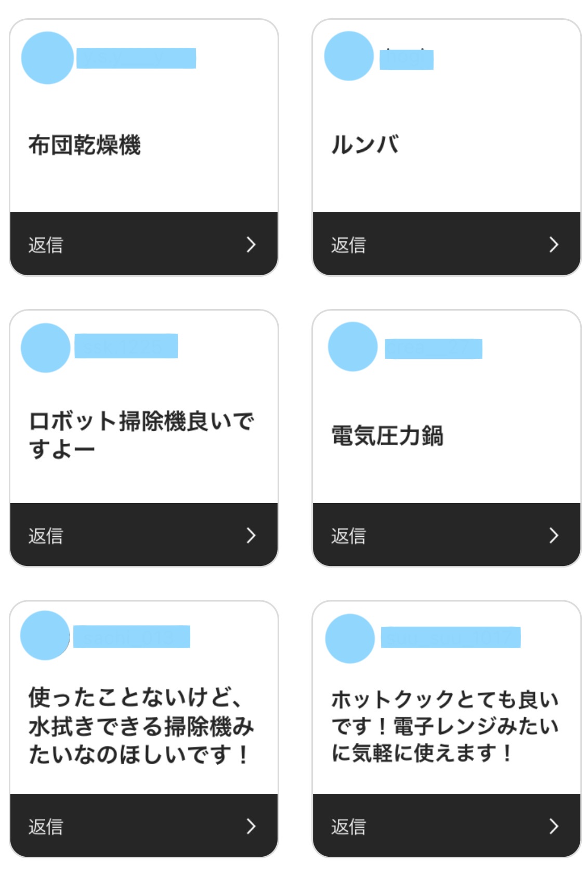Click the chevron arrow under 布団乾燥機
The height and width of the screenshot is (876, 588).
click(251, 244)
